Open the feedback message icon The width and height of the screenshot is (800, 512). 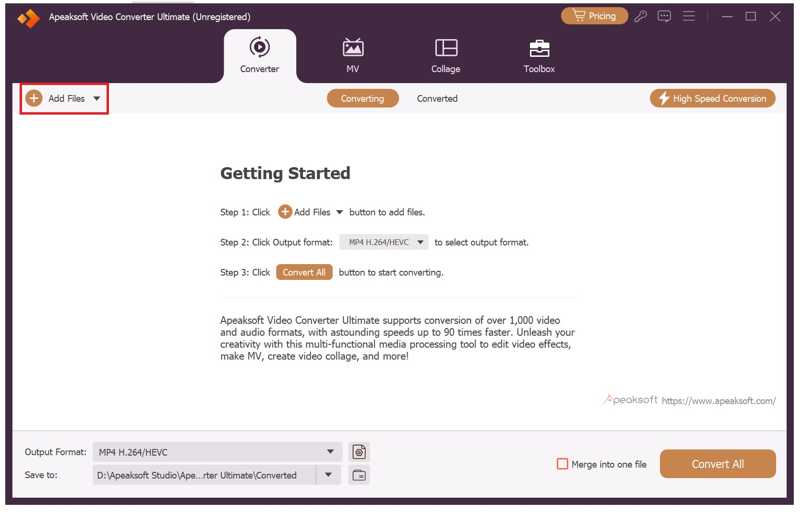tap(664, 17)
